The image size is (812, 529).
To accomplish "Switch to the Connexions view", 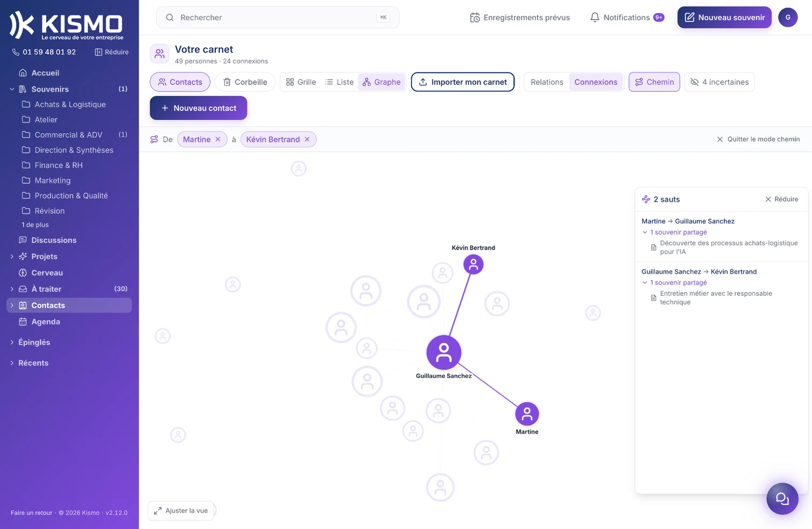I will click(x=596, y=82).
